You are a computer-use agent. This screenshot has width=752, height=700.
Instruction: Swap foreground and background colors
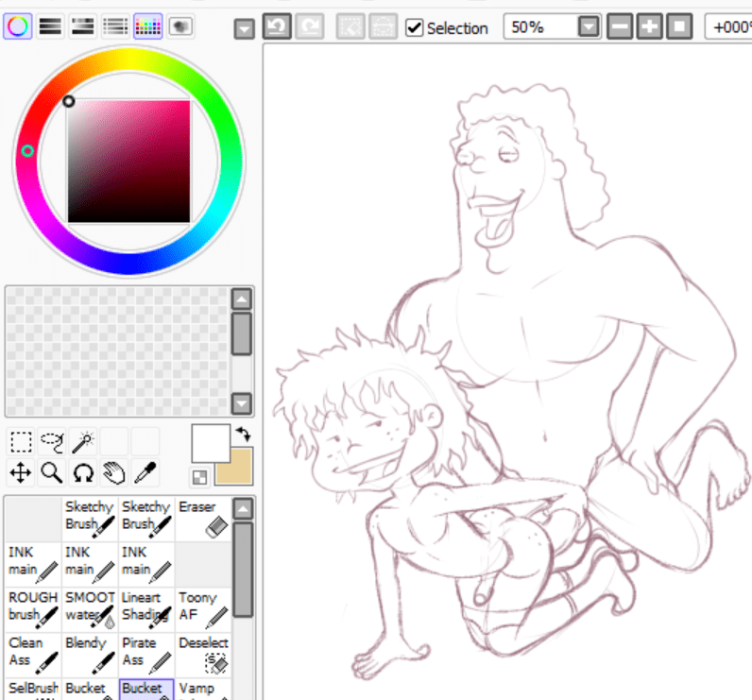(x=243, y=434)
